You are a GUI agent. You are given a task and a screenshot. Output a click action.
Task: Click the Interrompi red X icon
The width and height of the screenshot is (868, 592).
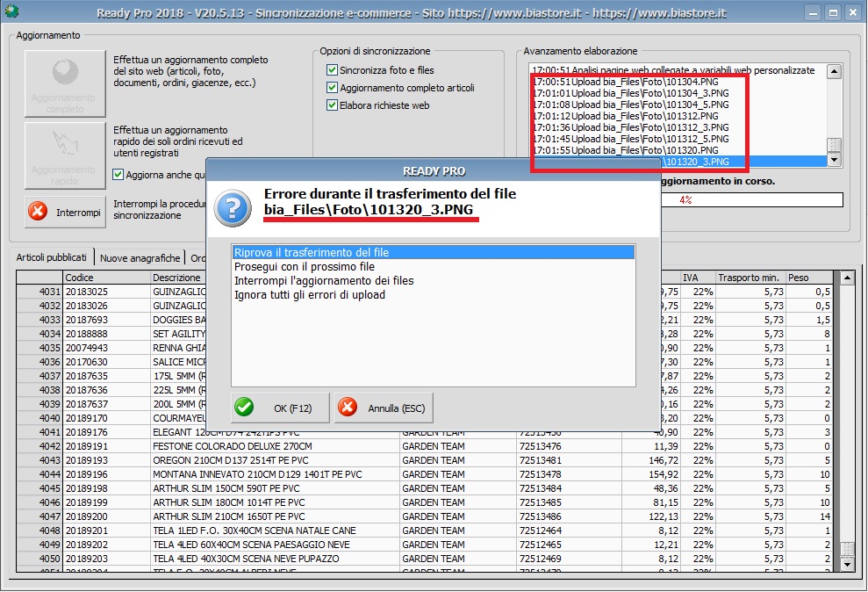coord(38,212)
